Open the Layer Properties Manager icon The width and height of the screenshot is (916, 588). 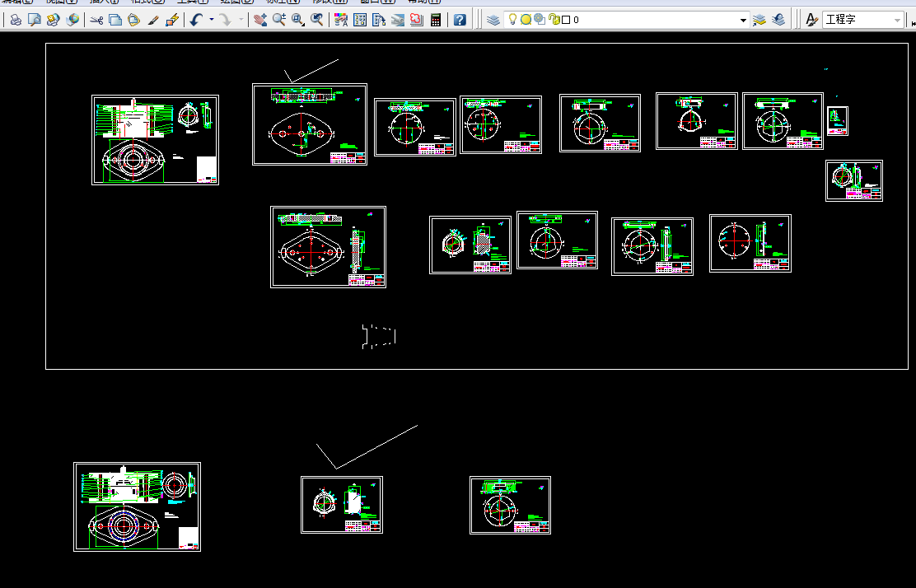(x=493, y=20)
